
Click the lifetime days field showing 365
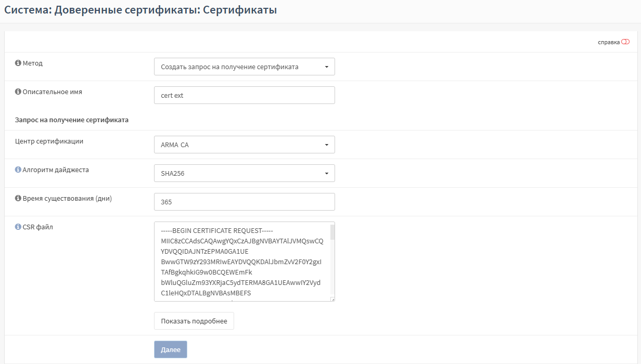[x=244, y=202]
